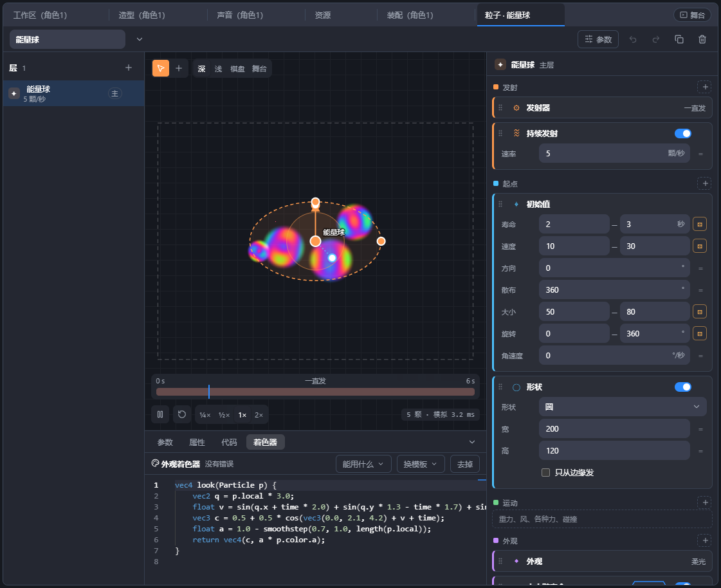Add a module to the 发射 section
This screenshot has width=721, height=588.
704,87
